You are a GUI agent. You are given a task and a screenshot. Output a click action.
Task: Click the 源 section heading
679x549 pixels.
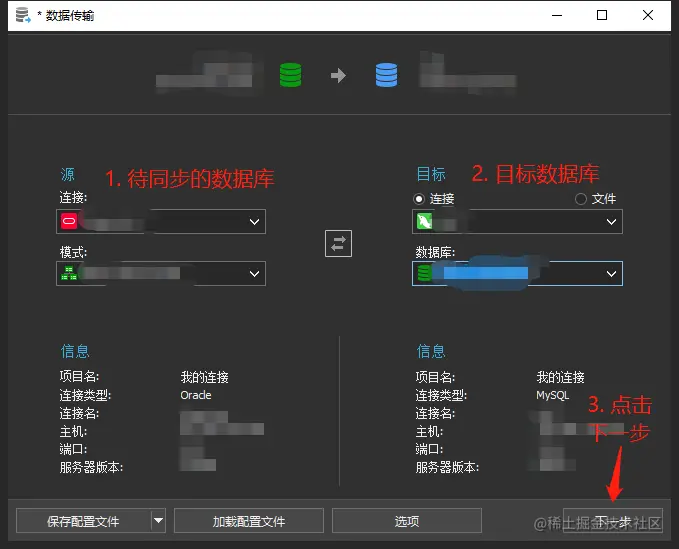68,174
